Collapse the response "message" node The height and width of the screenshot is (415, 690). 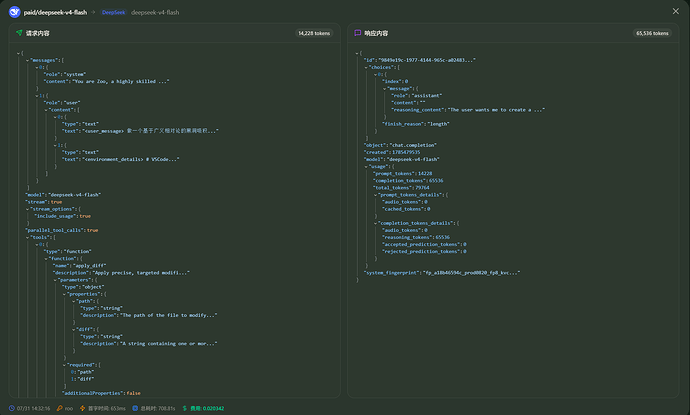[x=384, y=89]
